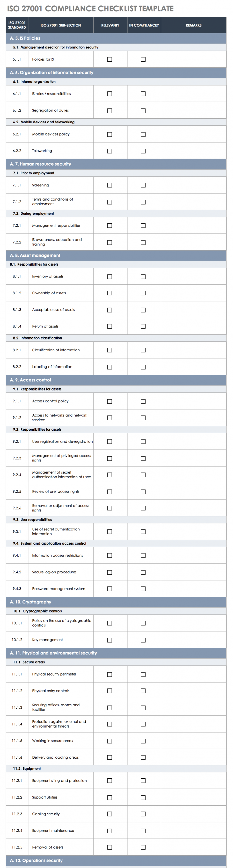Tick Relevant checkbox for Inventory of assets
This screenshot has width=233, height=868.
coord(110,277)
